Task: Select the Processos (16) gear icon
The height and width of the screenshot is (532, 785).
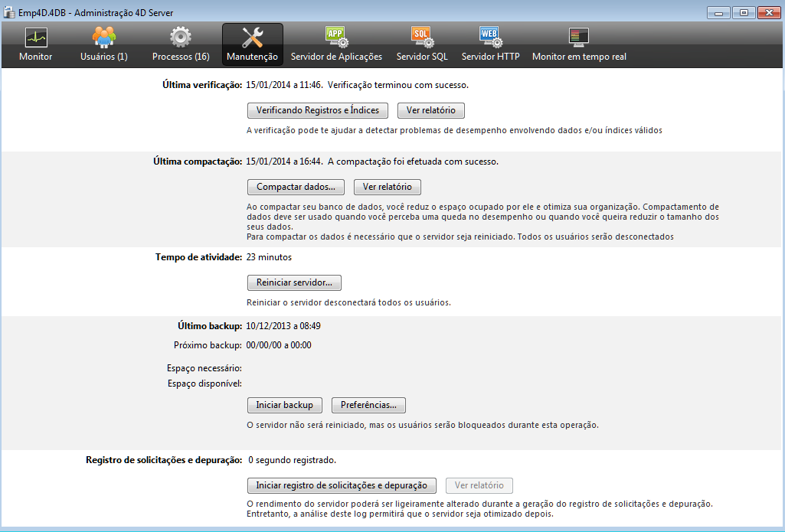Action: click(181, 38)
